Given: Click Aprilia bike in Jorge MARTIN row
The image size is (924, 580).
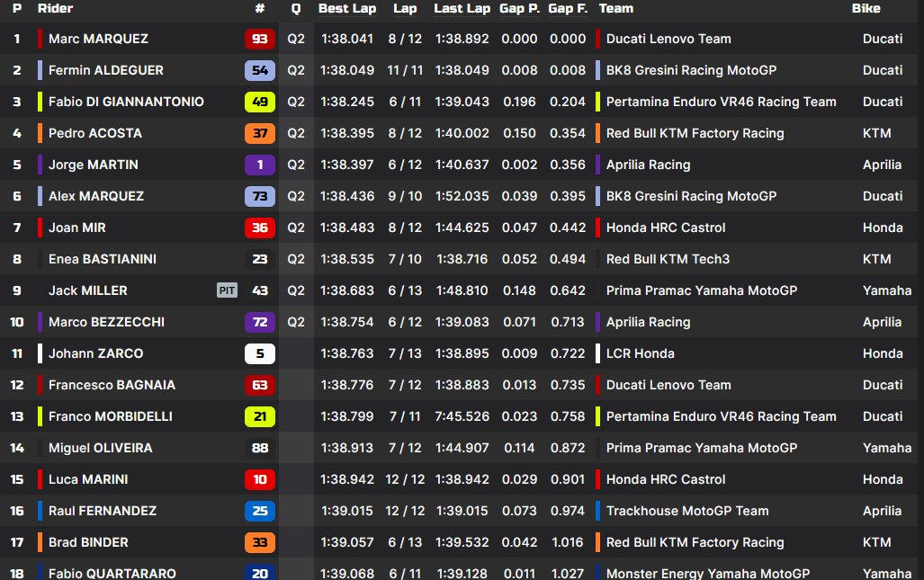Looking at the screenshot, I should click(882, 165).
